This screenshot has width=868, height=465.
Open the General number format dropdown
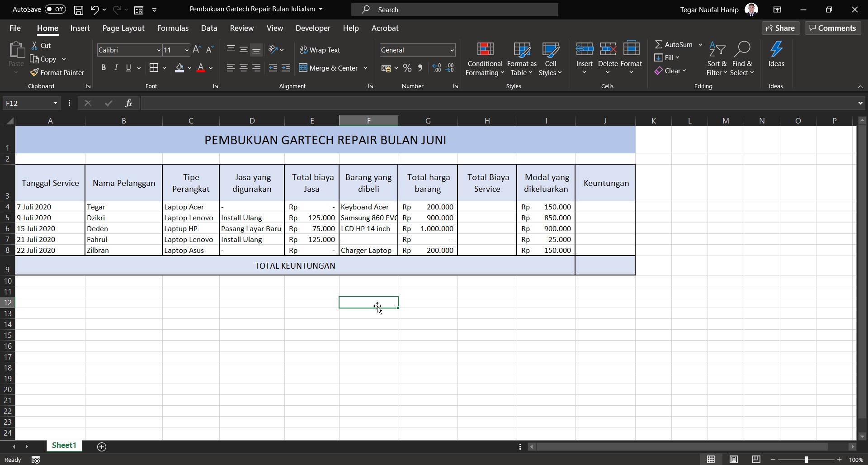pos(452,50)
